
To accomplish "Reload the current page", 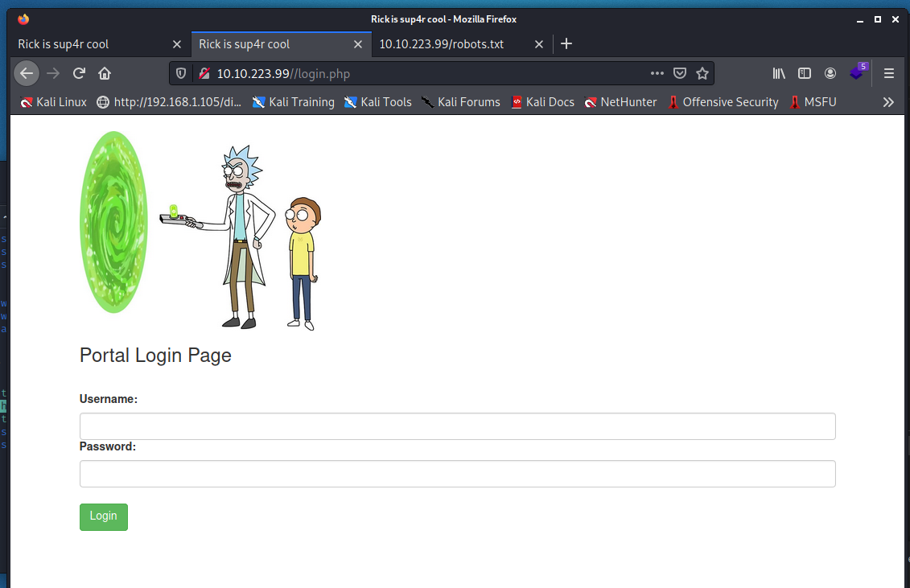I will (79, 73).
